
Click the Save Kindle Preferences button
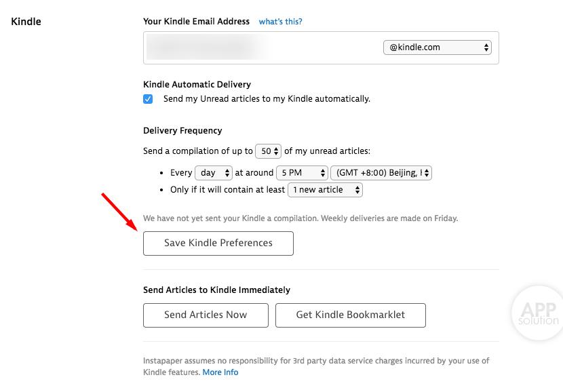(218, 243)
